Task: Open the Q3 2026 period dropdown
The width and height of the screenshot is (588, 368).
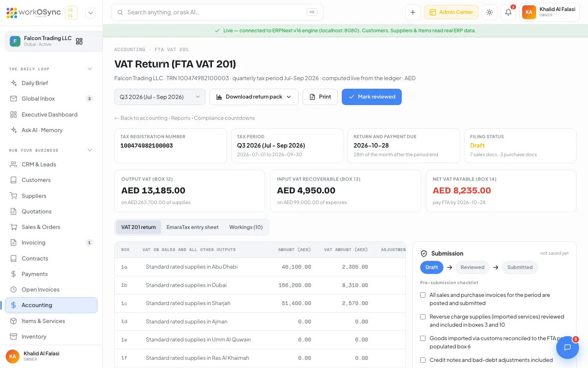Action: coord(160,97)
